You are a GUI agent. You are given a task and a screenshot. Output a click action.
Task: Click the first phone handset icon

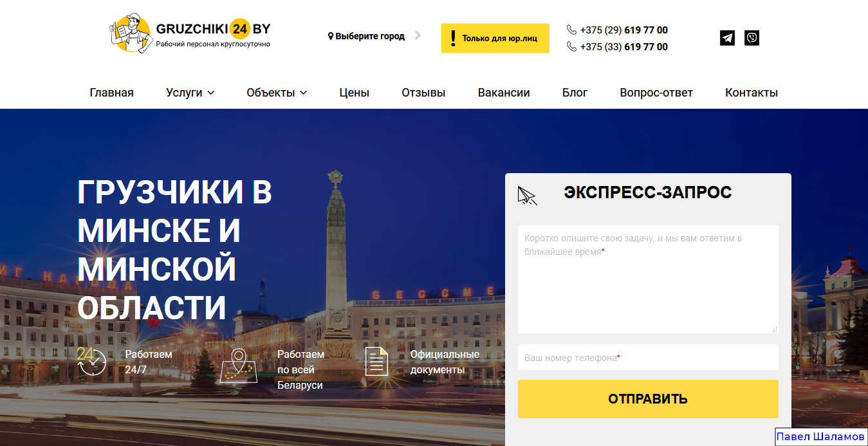click(x=571, y=30)
